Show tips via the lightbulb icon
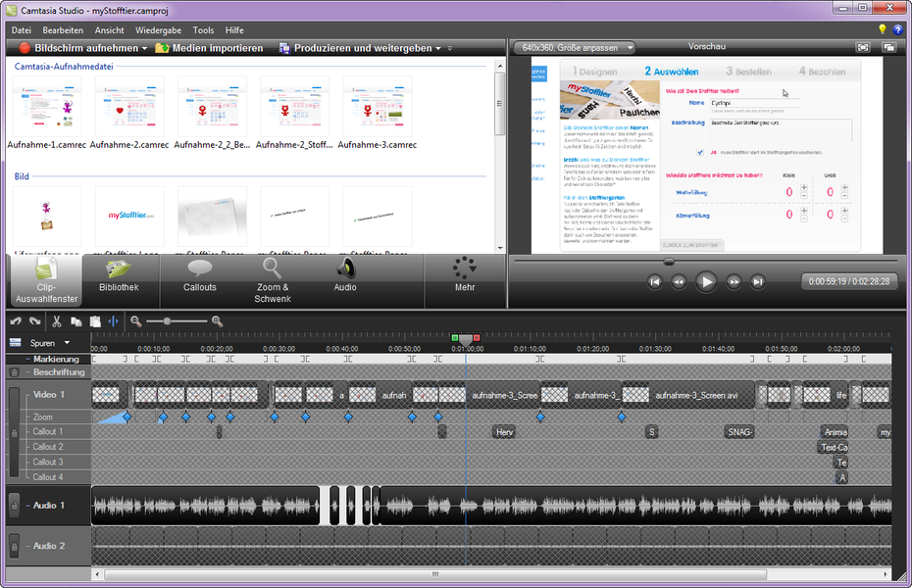912x588 pixels. (x=883, y=29)
